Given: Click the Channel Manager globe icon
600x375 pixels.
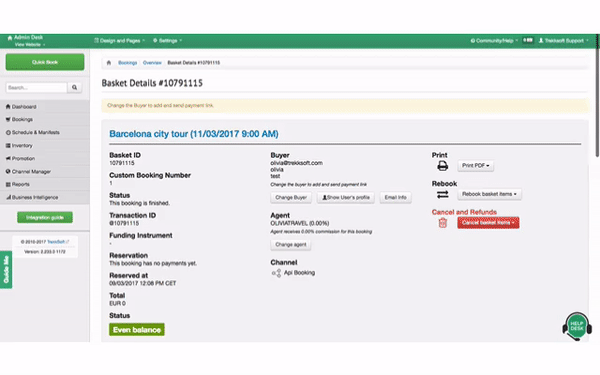Looking at the screenshot, I should tap(8, 171).
